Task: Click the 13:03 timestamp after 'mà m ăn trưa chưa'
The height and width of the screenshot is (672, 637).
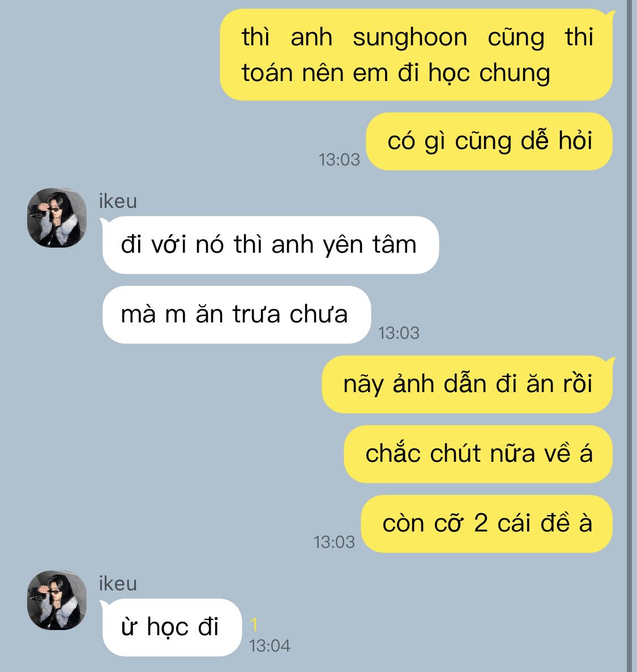Action: pyautogui.click(x=399, y=333)
